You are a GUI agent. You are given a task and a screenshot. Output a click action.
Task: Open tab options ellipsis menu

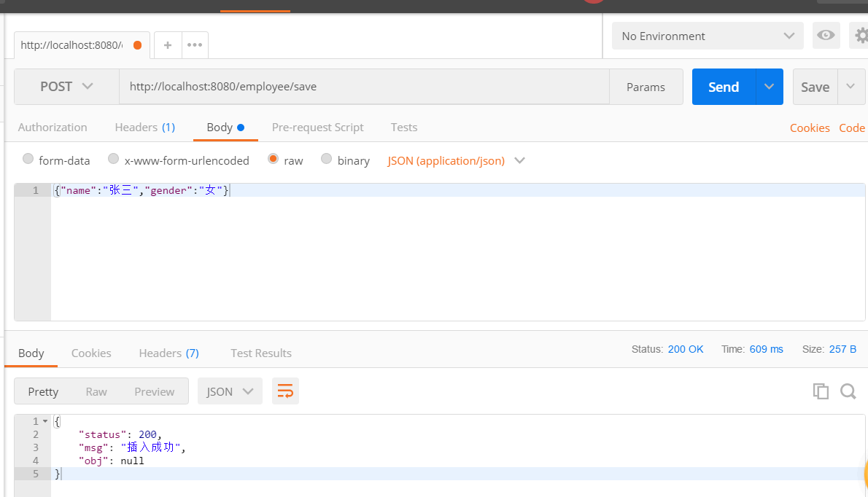pos(195,45)
